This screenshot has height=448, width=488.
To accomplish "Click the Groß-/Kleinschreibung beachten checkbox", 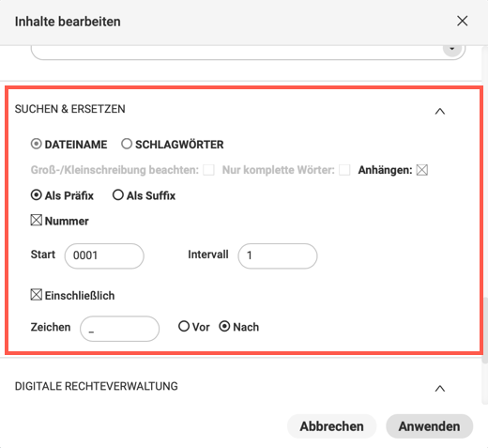I will [208, 170].
